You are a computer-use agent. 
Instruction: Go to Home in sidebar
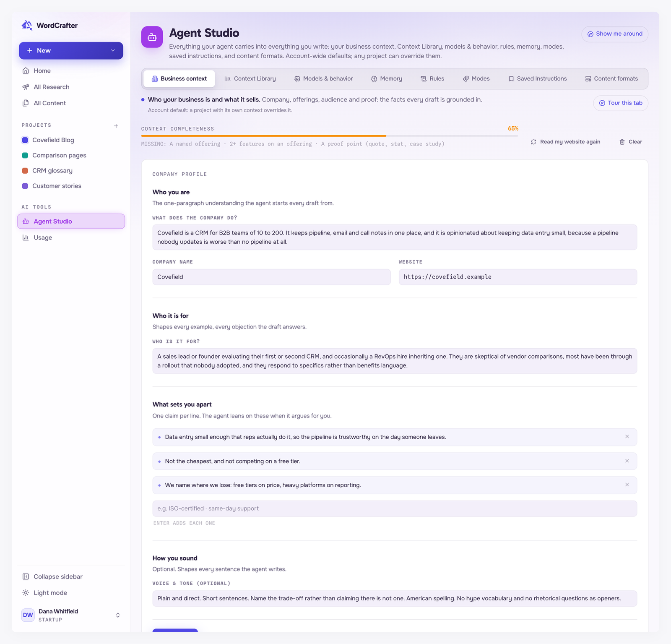tap(71, 71)
